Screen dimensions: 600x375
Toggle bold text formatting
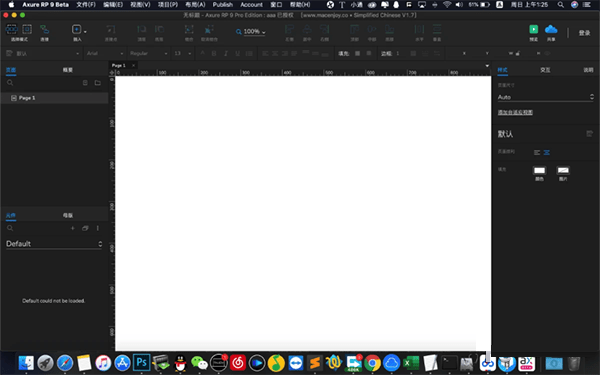point(214,53)
